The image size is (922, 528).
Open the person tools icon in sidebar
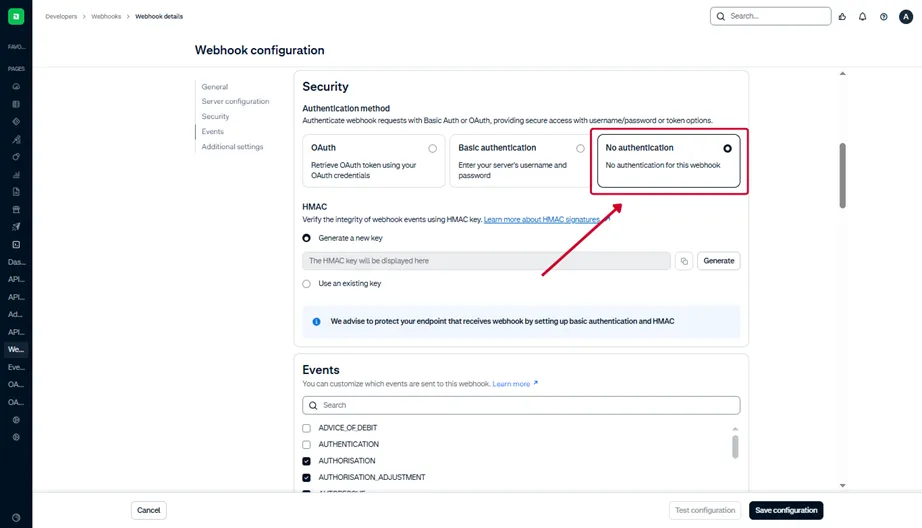click(x=16, y=139)
